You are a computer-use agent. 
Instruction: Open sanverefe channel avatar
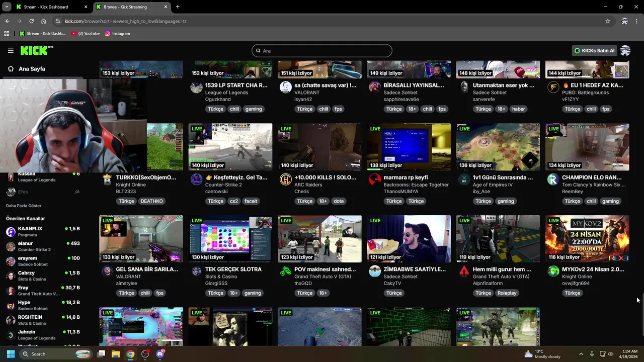[464, 87]
